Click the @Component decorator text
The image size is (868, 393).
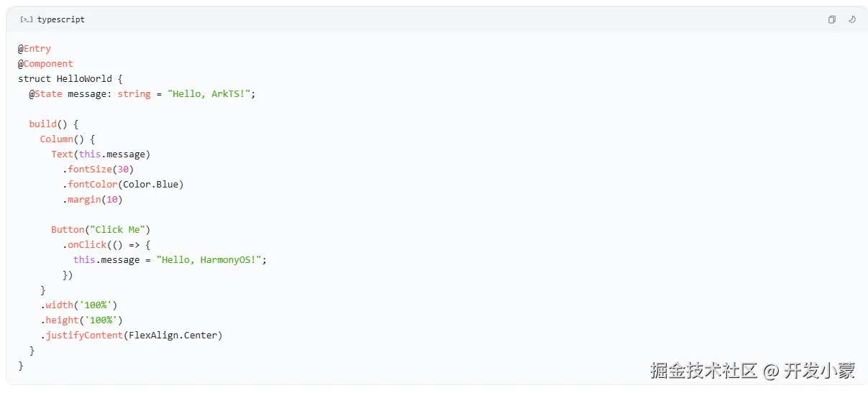coord(46,63)
